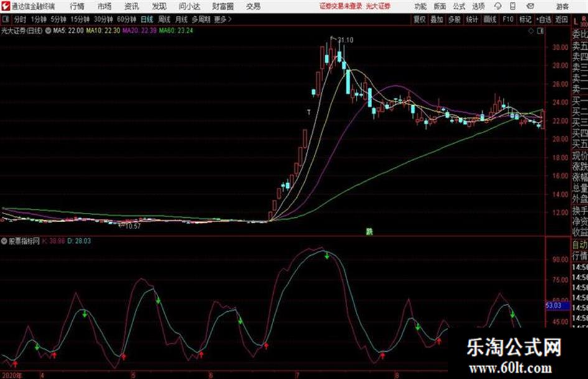This screenshot has height=379, width=588.
Task: Expand the 股票指标网 indicator dropdown arrow
Action: pyautogui.click(x=4, y=241)
